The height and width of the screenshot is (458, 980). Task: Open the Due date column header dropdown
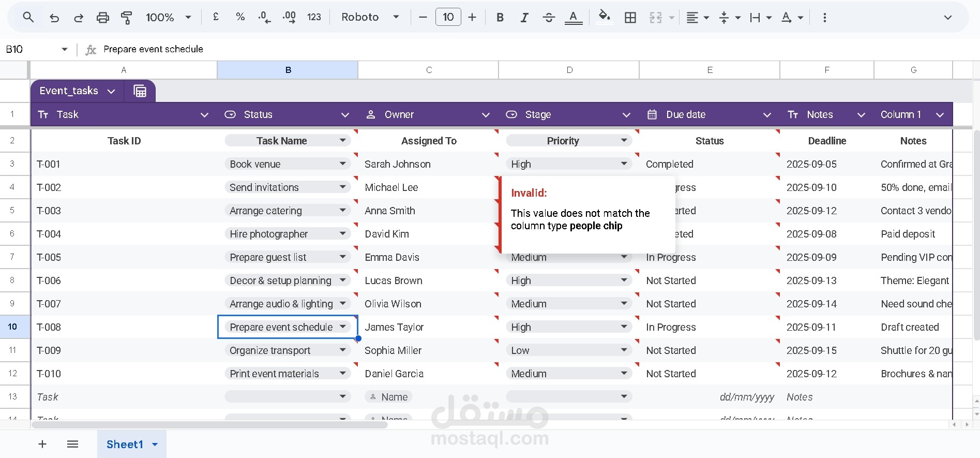tap(767, 115)
